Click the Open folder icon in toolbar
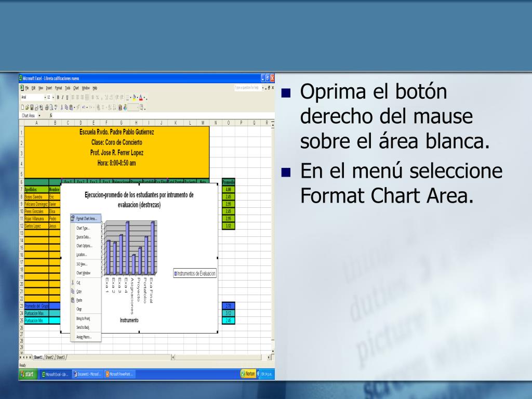The image size is (532, 399). pyautogui.click(x=27, y=107)
